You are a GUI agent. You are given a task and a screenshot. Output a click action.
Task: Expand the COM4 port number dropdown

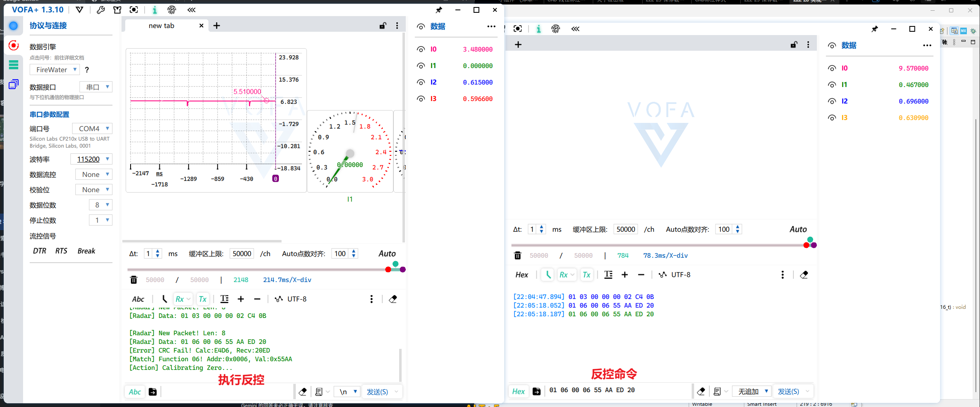[92, 129]
